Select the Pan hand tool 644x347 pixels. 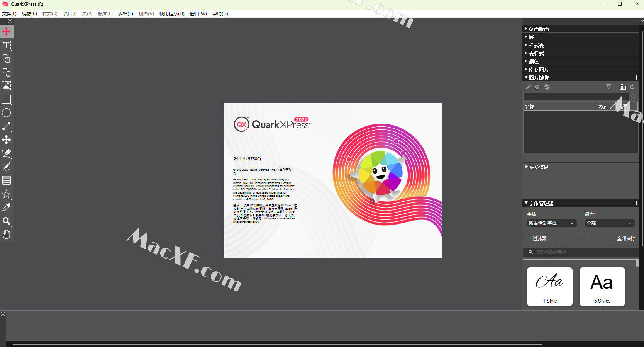7,235
